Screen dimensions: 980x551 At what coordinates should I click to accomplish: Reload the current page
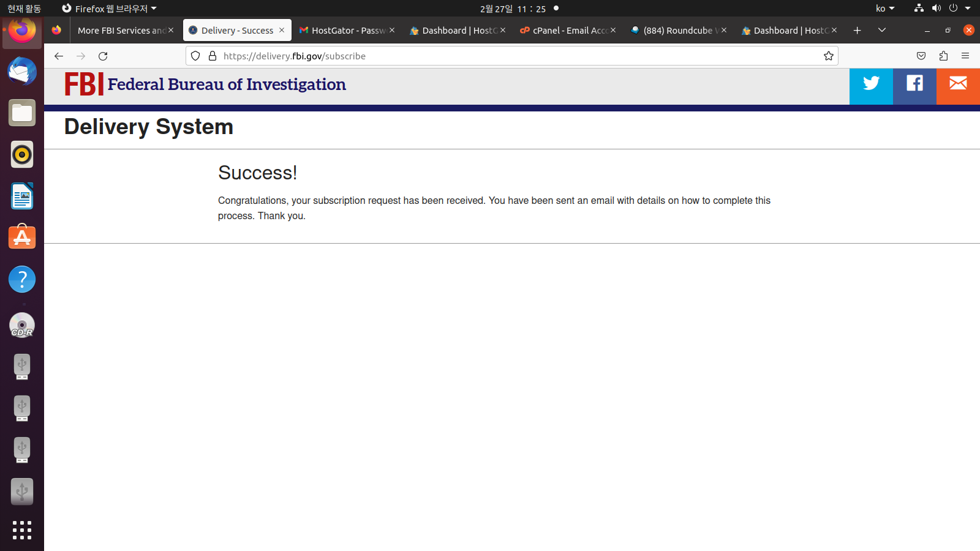pos(103,56)
